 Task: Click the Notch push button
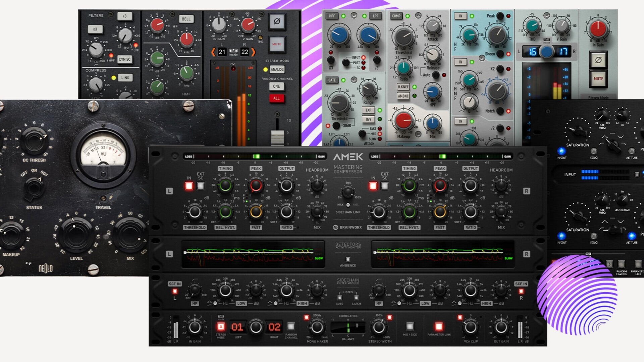[x=500, y=111]
